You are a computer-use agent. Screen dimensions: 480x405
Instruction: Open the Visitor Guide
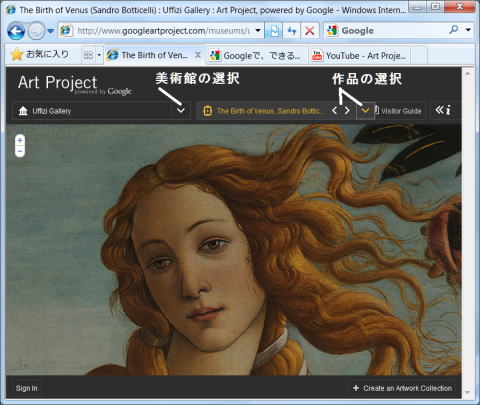point(398,111)
